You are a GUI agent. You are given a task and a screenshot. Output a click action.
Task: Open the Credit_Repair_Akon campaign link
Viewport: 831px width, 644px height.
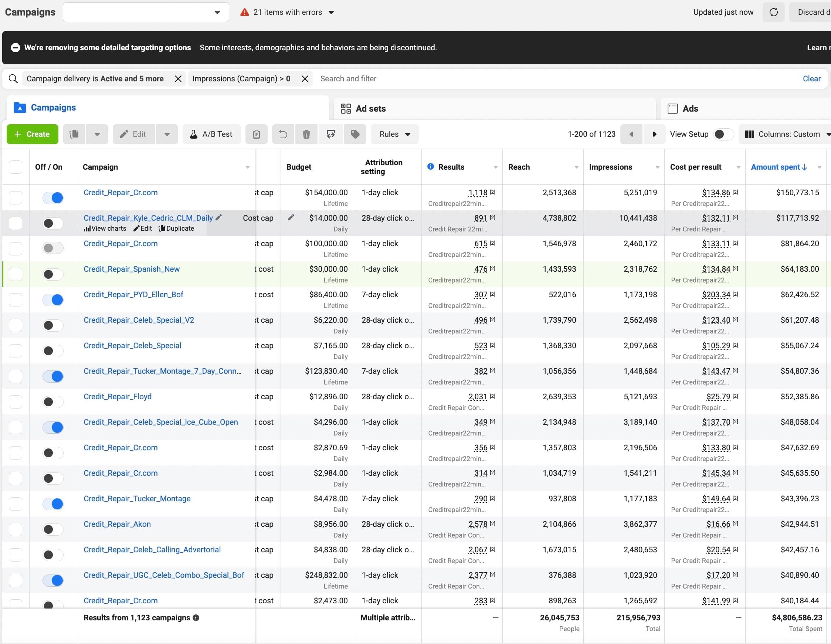coord(117,524)
